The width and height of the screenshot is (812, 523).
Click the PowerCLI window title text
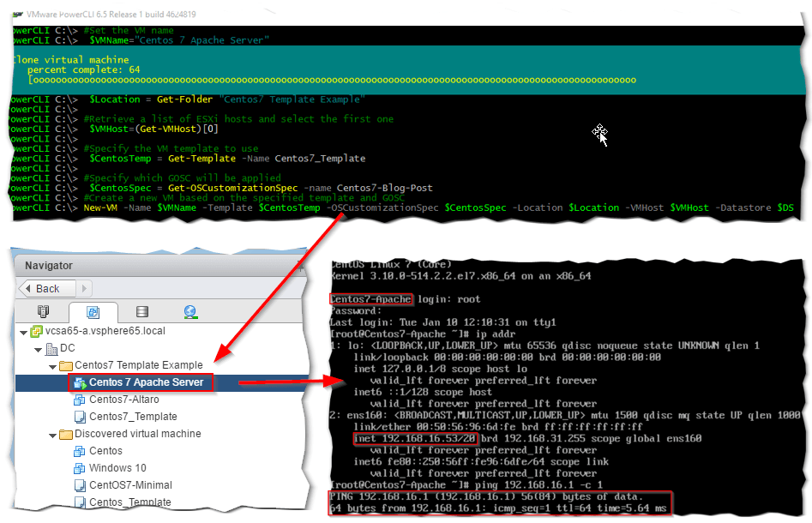point(111,15)
